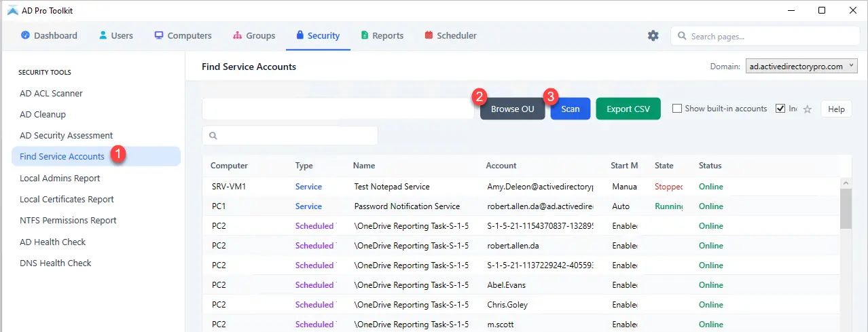The height and width of the screenshot is (332, 868).
Task: Sort by the Computer column header
Action: tap(229, 166)
